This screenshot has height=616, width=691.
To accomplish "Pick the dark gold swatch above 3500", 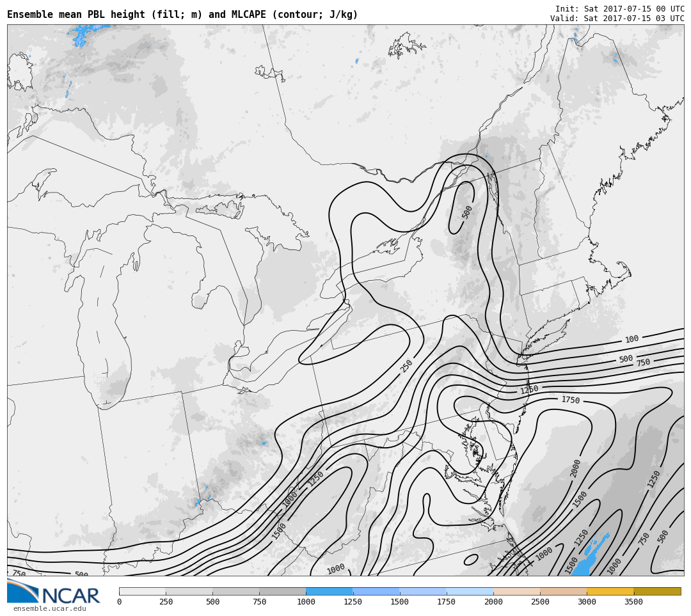I will [x=657, y=591].
